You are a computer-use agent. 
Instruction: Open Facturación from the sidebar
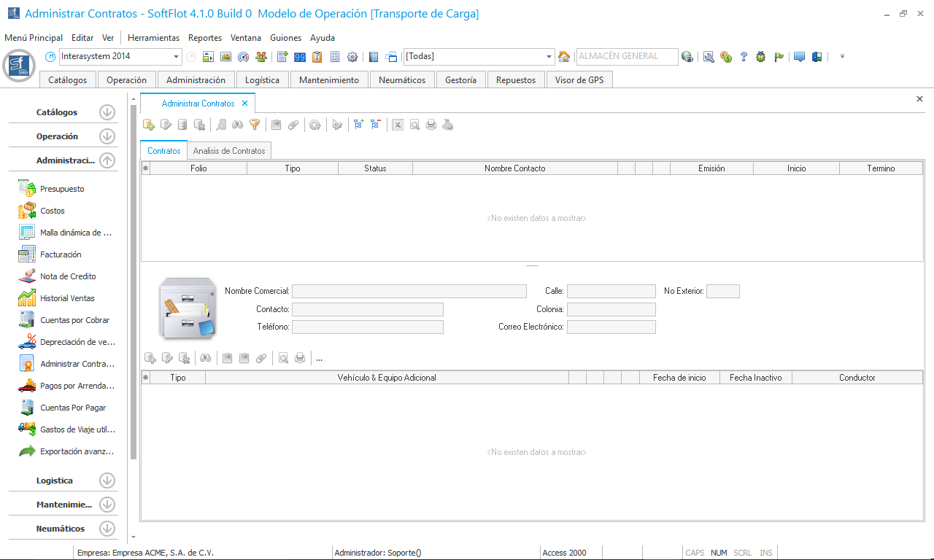pyautogui.click(x=61, y=254)
